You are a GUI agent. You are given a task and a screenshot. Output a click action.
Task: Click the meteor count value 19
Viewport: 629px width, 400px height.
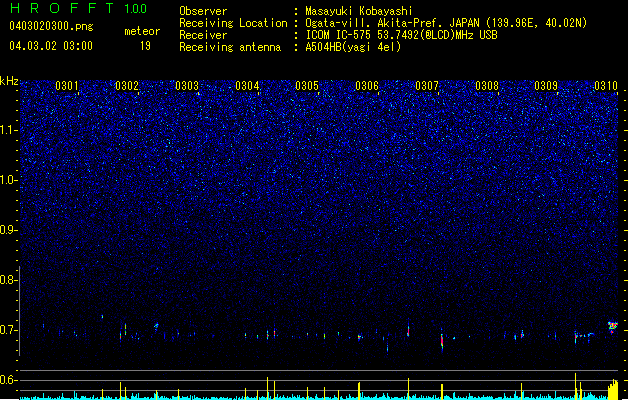click(145, 46)
